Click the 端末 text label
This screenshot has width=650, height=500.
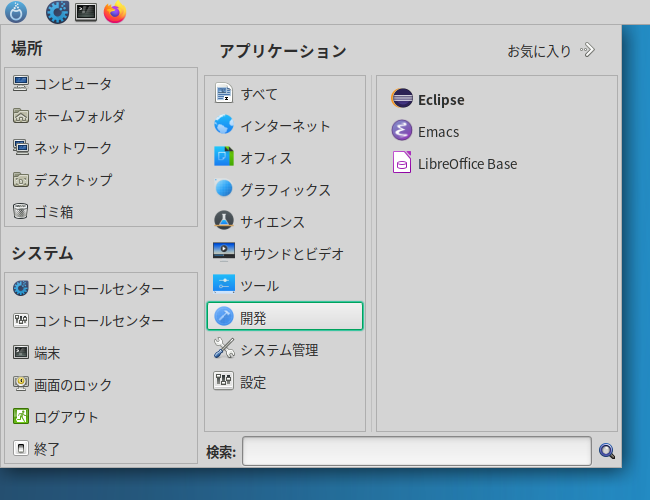pos(47,353)
